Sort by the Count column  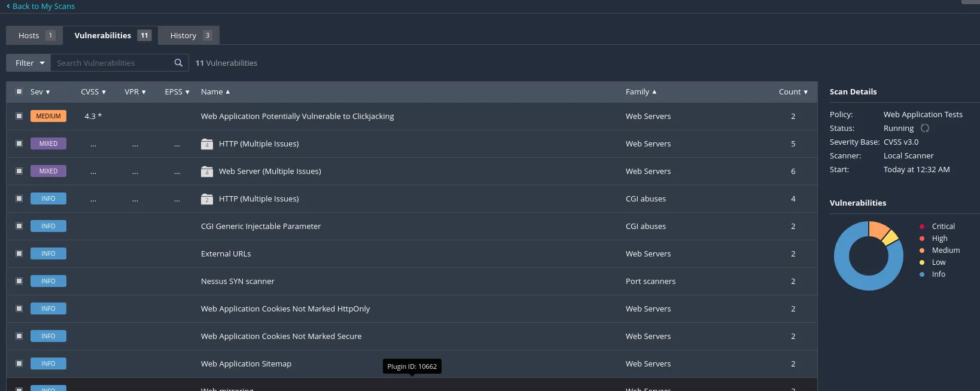793,91
